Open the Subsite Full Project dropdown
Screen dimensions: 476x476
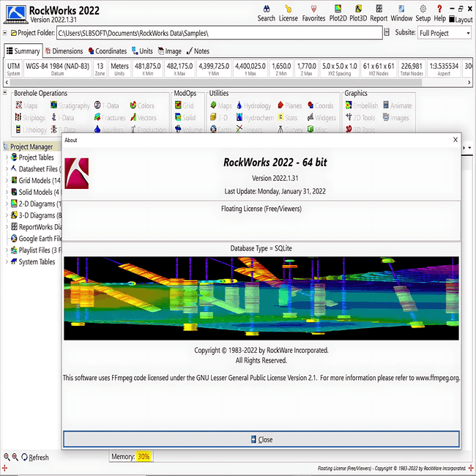[x=445, y=33]
